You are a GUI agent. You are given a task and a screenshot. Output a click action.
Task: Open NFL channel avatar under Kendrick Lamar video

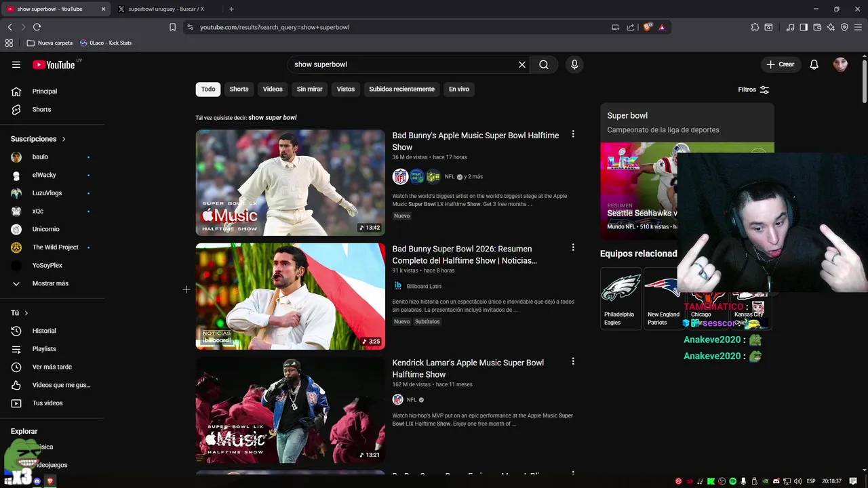[x=398, y=400]
